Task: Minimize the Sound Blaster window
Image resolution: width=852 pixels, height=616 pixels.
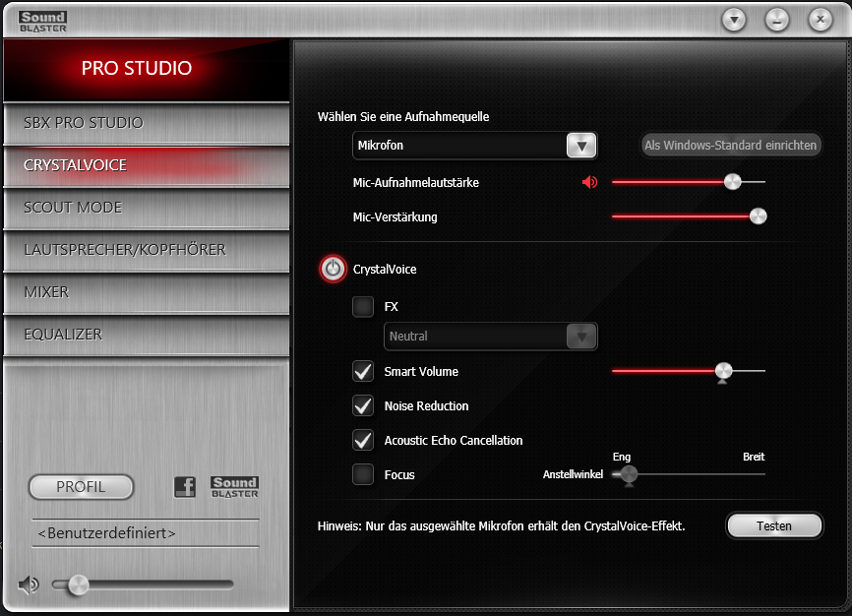Action: click(777, 20)
